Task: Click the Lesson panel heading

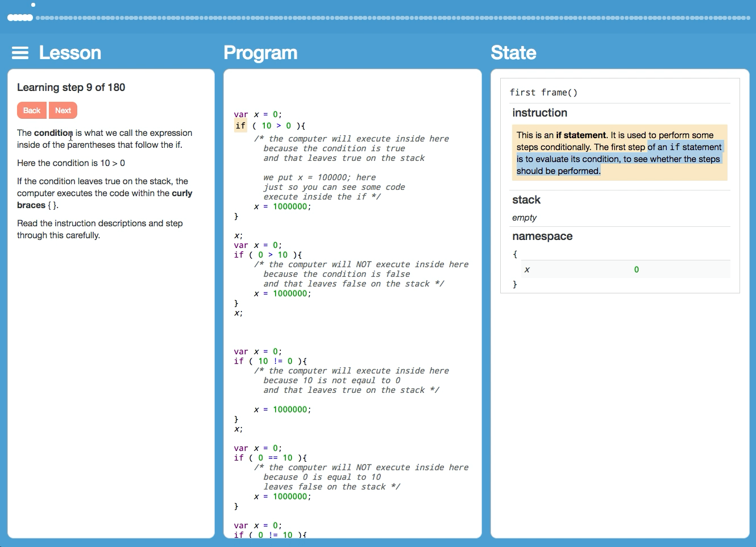Action: 70,52
